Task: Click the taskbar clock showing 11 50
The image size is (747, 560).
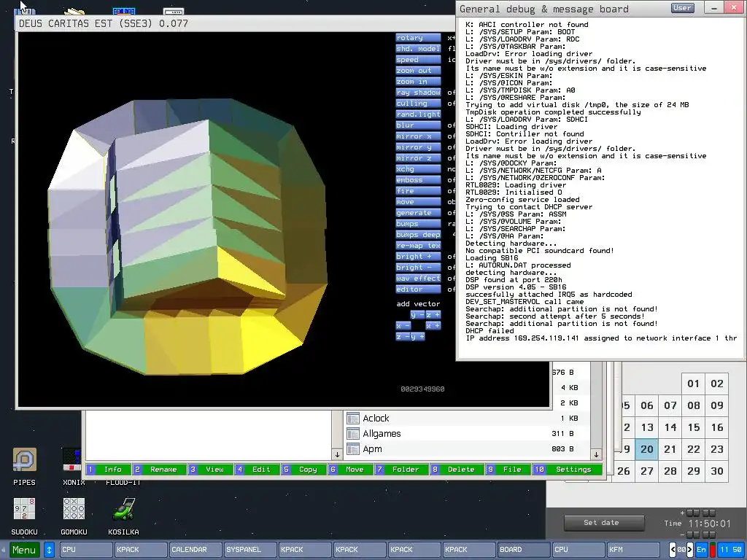Action: tap(730, 550)
